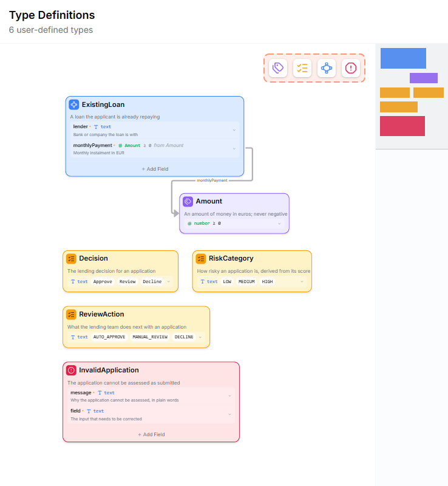The image size is (448, 486).
Task: Expand the Amount number constraint chevron
Action: (x=279, y=224)
